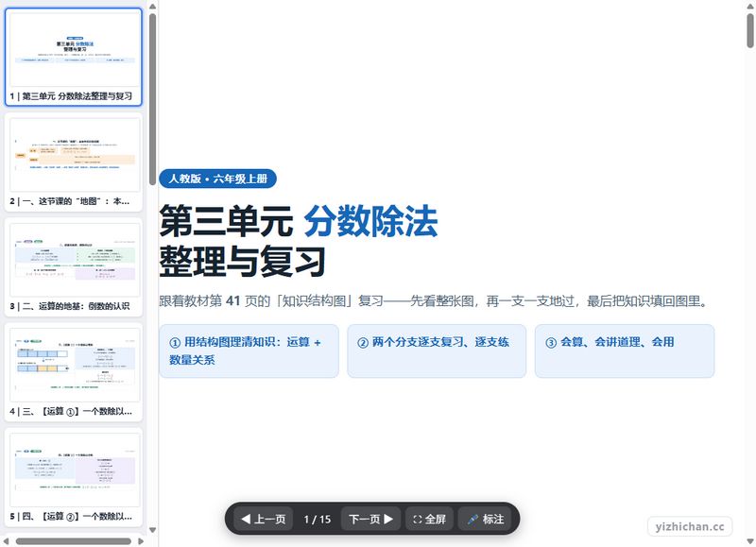Click the blue 分数除法 title text
This screenshot has width=756, height=547.
tap(370, 221)
